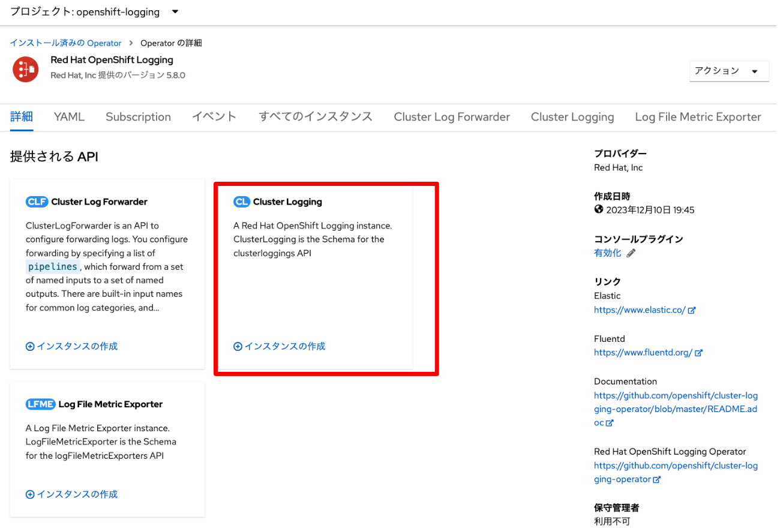Screen dimensions: 783x532
Task: Switch to the YAML tab
Action: 69,117
